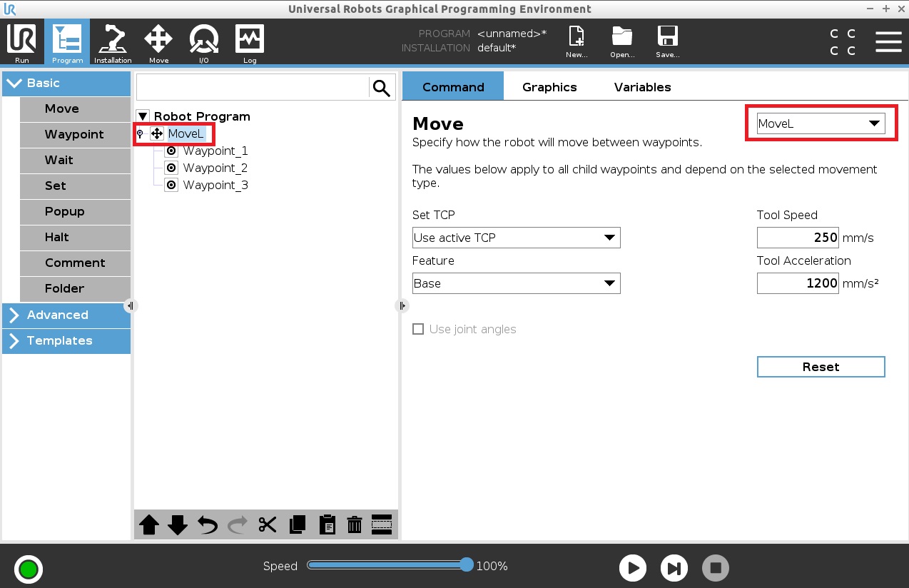Collapse the left command sidebar handle
The image size is (909, 588).
[x=130, y=305]
